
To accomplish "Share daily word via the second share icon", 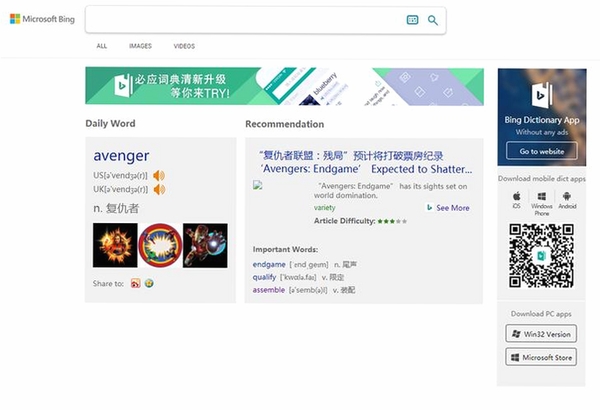I will click(x=149, y=283).
